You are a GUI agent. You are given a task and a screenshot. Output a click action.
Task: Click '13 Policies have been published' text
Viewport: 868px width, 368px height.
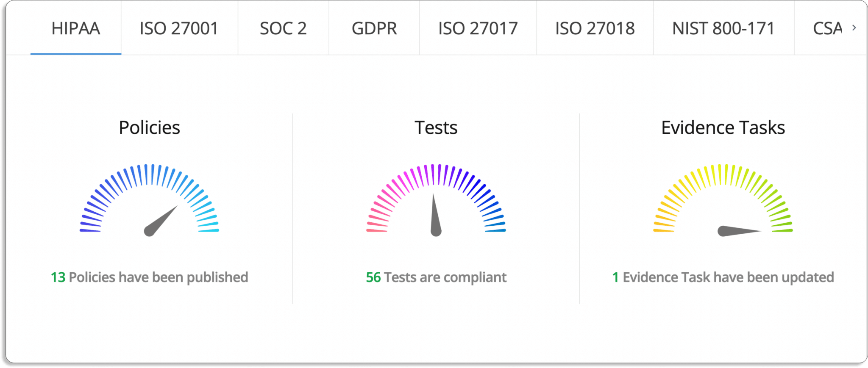point(149,277)
